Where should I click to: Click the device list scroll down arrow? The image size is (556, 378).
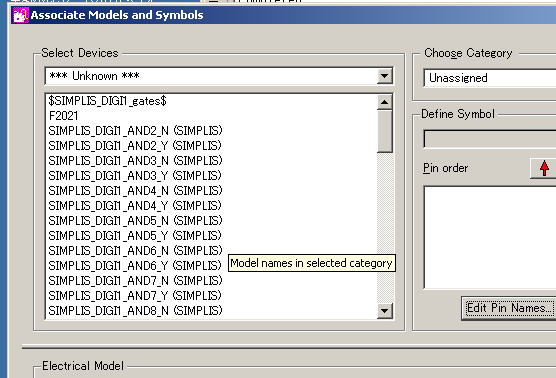point(385,311)
